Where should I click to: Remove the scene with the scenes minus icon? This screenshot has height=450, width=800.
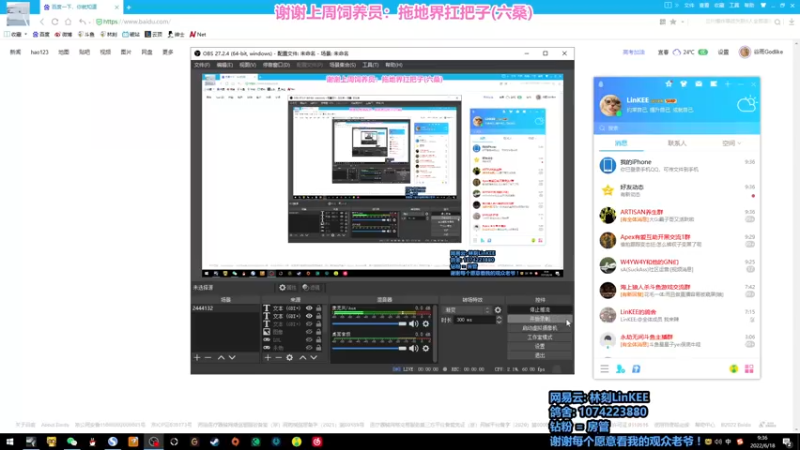tap(208, 358)
